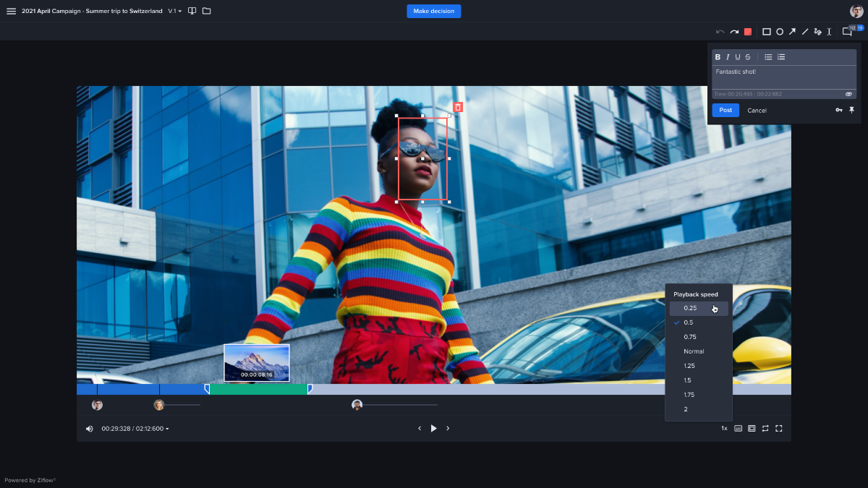Screen dimensions: 868x488
Task: Select the Rectangle annotation tool
Action: pos(766,32)
